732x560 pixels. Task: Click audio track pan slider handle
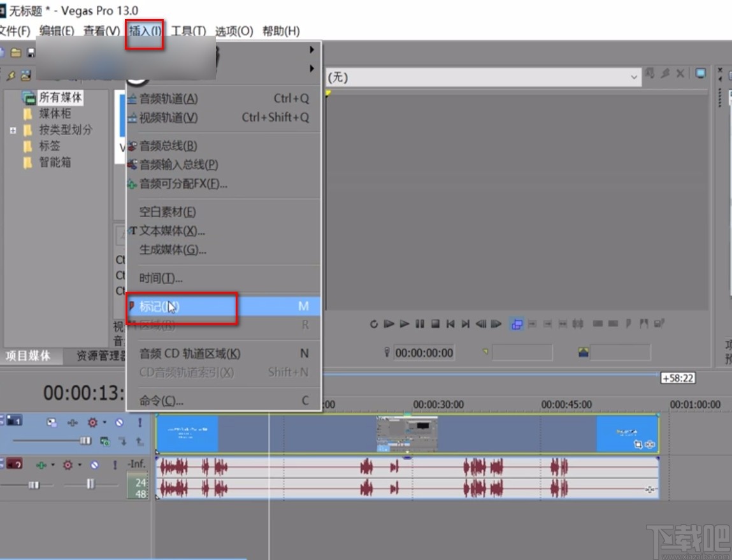[90, 484]
